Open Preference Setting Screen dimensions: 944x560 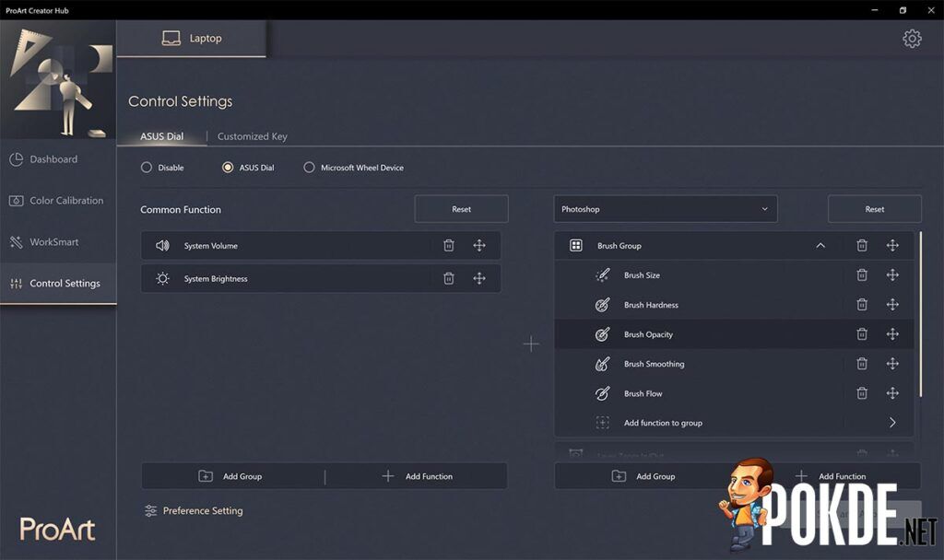tap(194, 510)
